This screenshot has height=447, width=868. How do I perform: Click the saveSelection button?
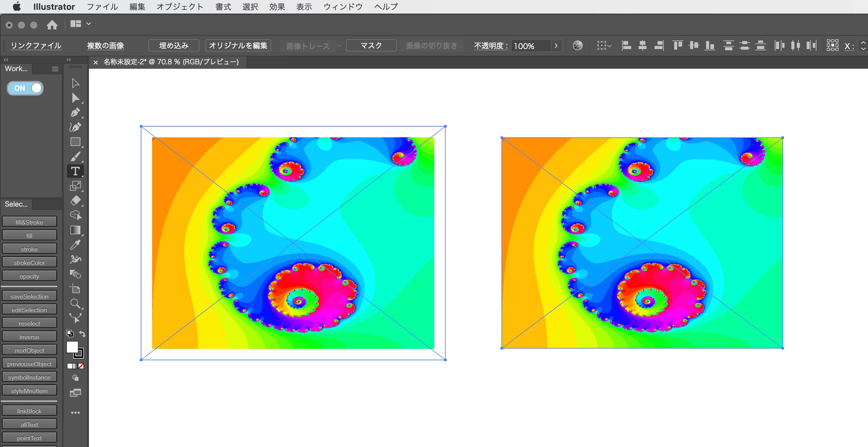pyautogui.click(x=29, y=296)
